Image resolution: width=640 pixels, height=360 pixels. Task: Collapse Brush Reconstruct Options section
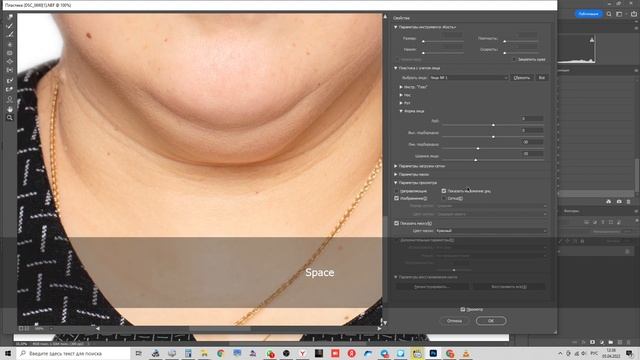point(396,277)
